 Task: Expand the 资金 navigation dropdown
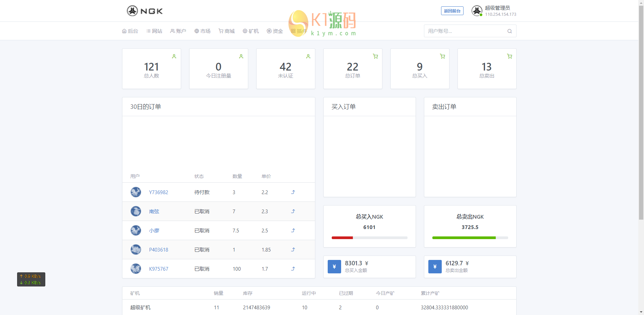(x=275, y=31)
